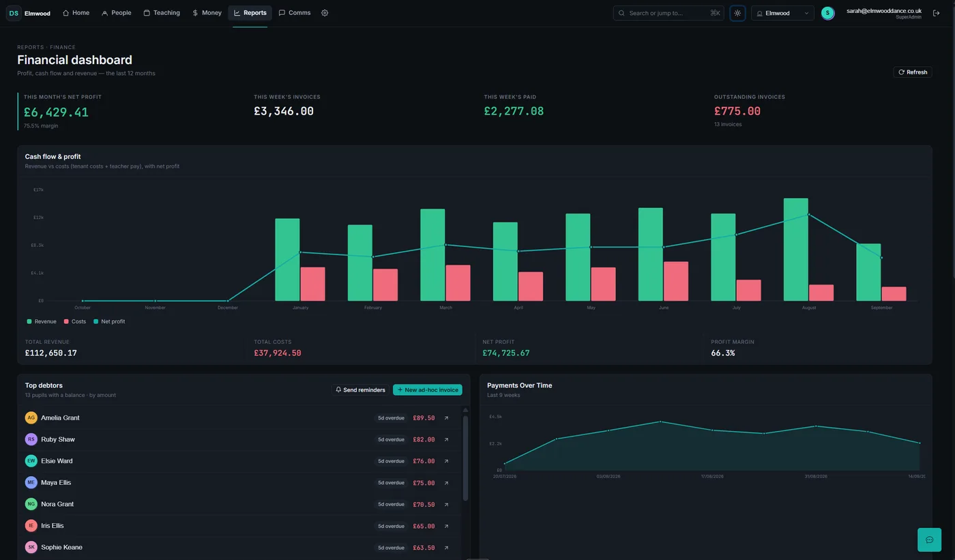
Task: Open the People nav tab
Action: click(x=116, y=13)
